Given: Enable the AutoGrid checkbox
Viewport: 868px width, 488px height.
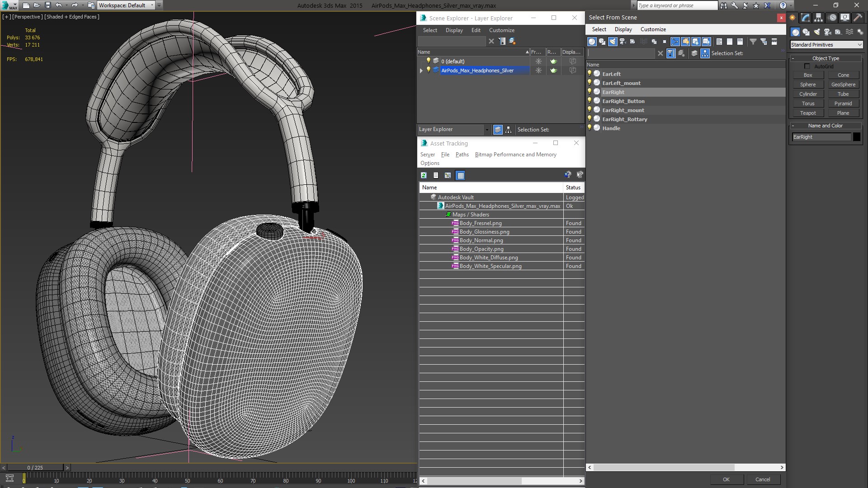Looking at the screenshot, I should pos(807,66).
